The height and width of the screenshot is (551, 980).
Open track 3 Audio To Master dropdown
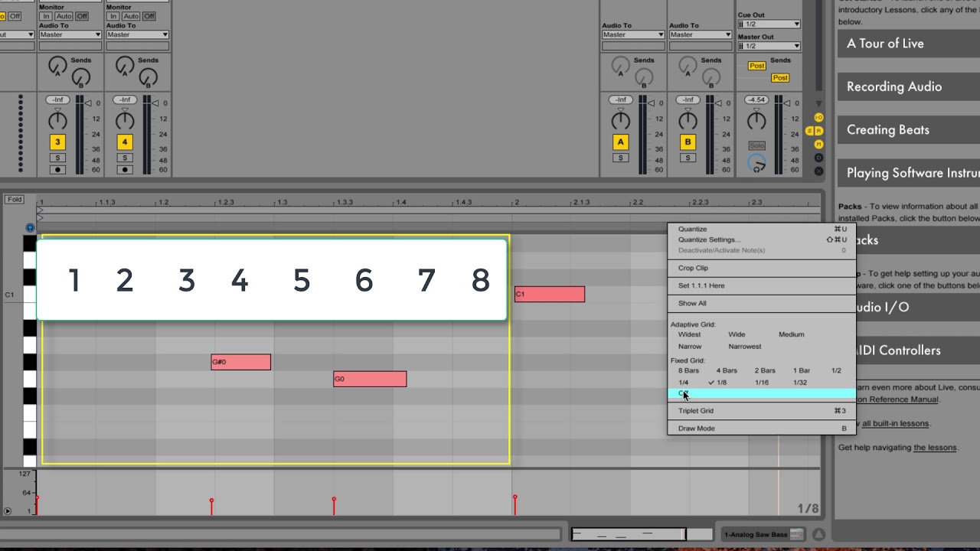[x=70, y=34]
